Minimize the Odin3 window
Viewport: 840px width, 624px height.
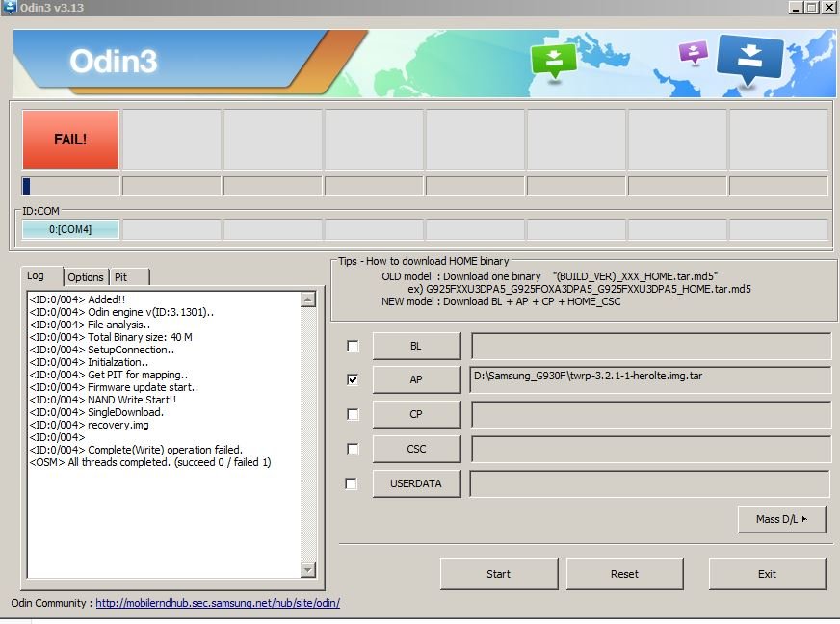(x=796, y=8)
